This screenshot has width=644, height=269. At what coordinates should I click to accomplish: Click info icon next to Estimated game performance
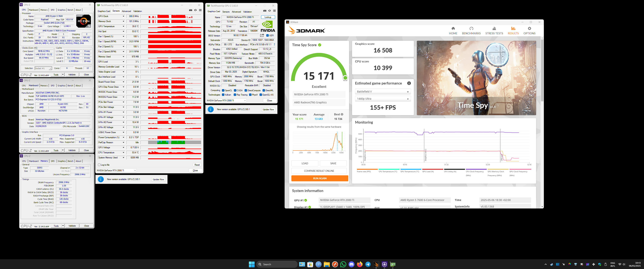point(409,83)
